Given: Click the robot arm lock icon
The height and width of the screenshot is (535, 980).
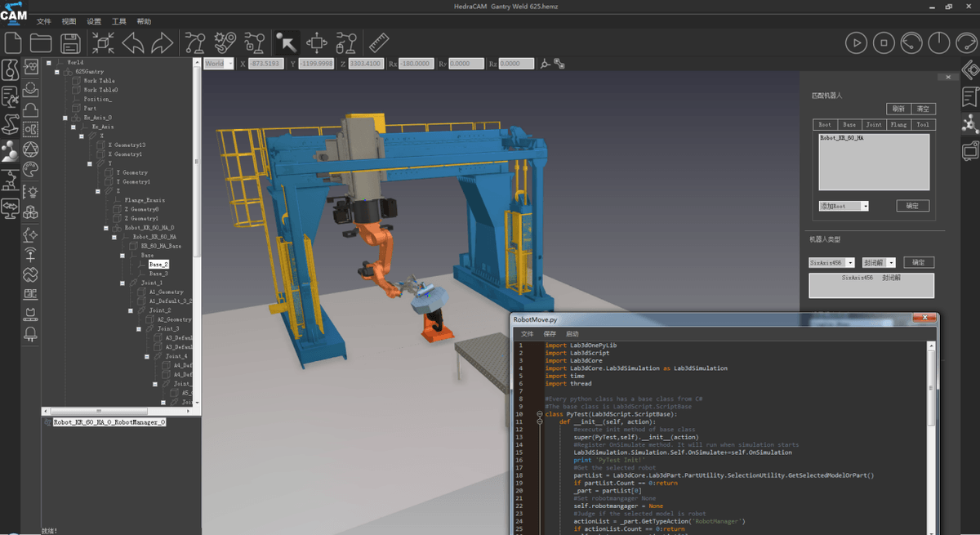Looking at the screenshot, I should pyautogui.click(x=254, y=42).
